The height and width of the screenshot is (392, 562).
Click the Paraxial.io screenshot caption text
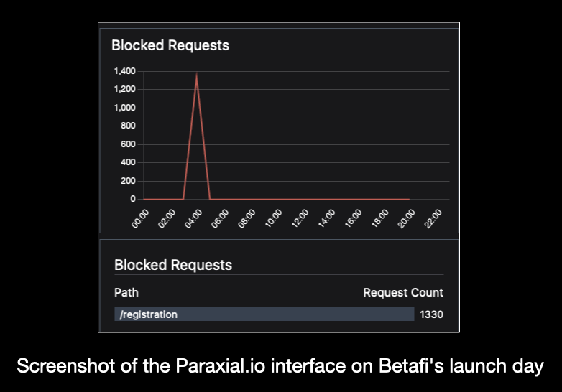coord(280,366)
